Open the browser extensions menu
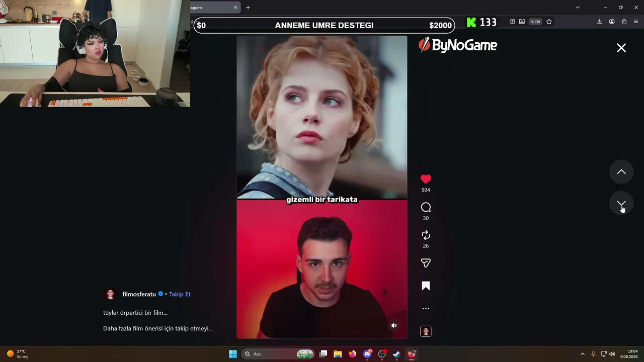644x362 pixels. pyautogui.click(x=624, y=22)
